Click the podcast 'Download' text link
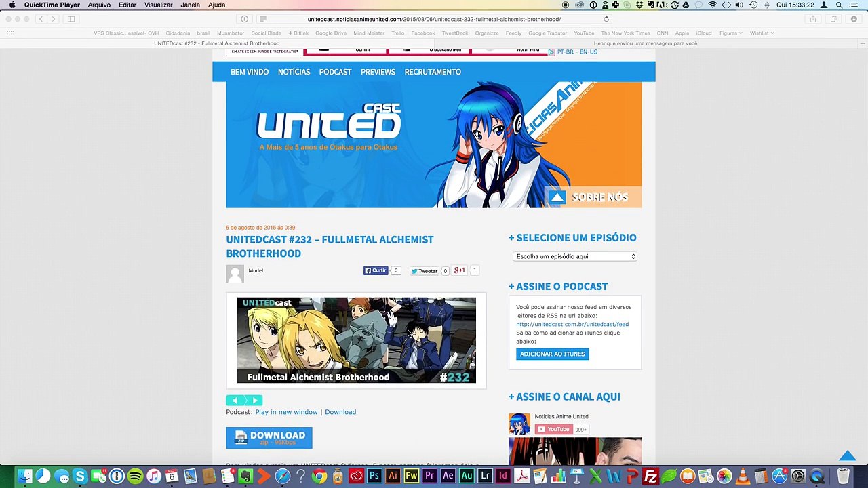 [340, 412]
